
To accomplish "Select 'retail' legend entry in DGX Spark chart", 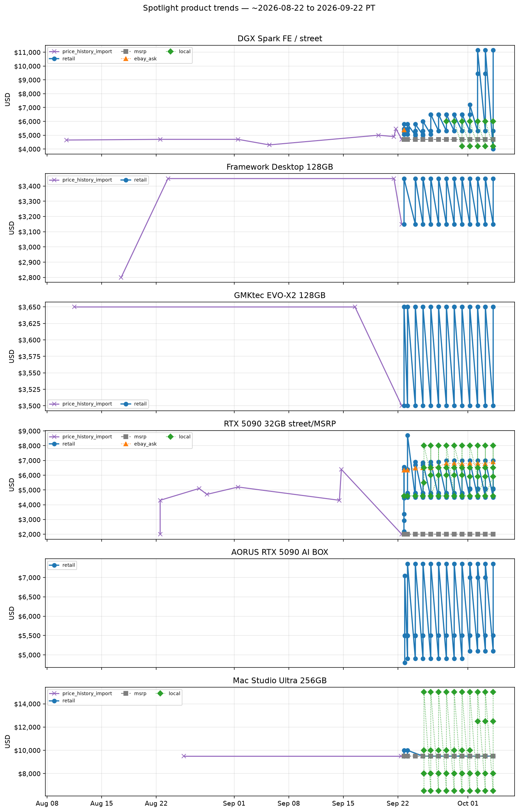I will [x=62, y=59].
